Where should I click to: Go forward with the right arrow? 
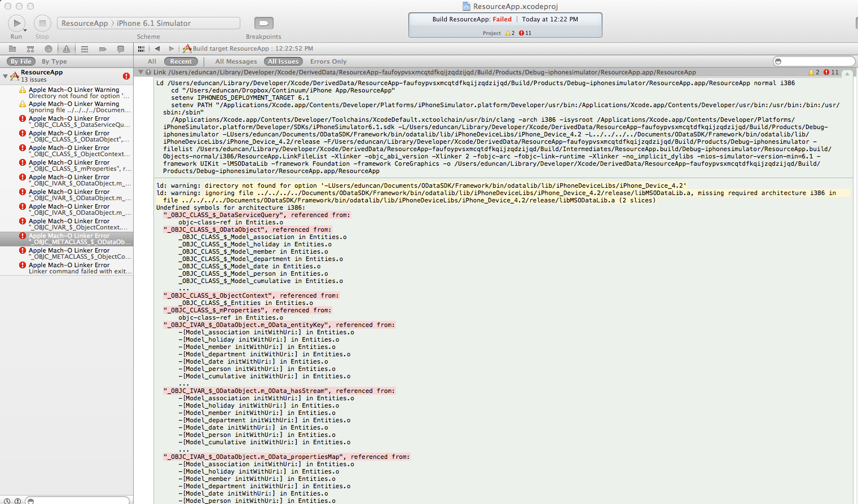(x=171, y=48)
